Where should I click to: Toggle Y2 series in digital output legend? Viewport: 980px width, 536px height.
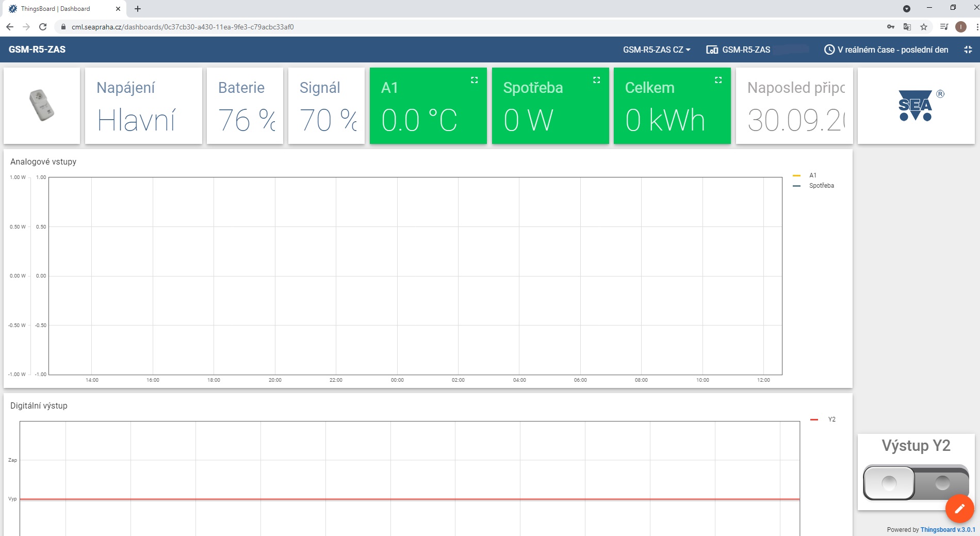pyautogui.click(x=823, y=419)
